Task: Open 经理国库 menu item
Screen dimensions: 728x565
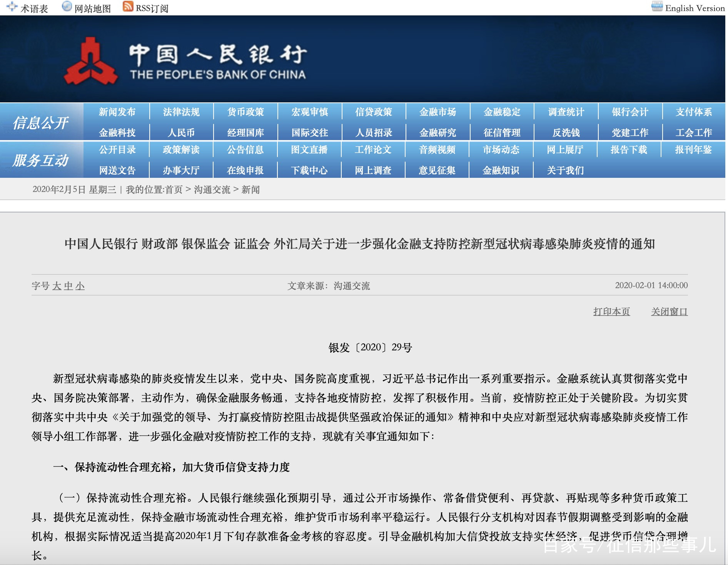Action: coord(245,133)
